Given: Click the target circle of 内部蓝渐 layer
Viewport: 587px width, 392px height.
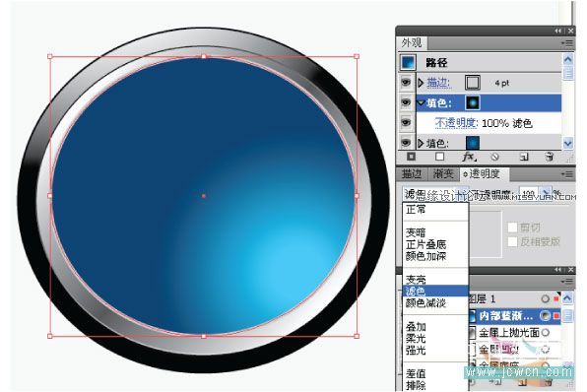Looking at the screenshot, I should 545,316.
